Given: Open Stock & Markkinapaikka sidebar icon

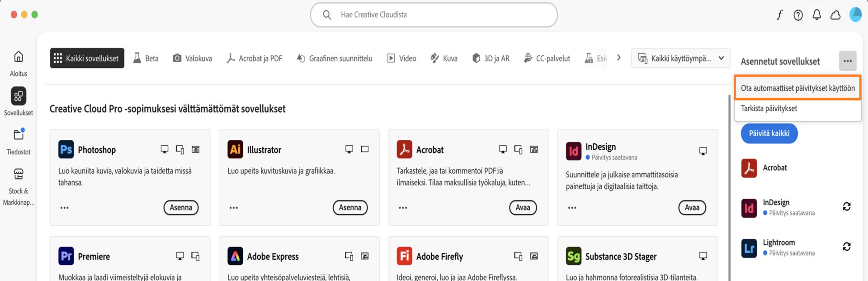Looking at the screenshot, I should tap(19, 174).
